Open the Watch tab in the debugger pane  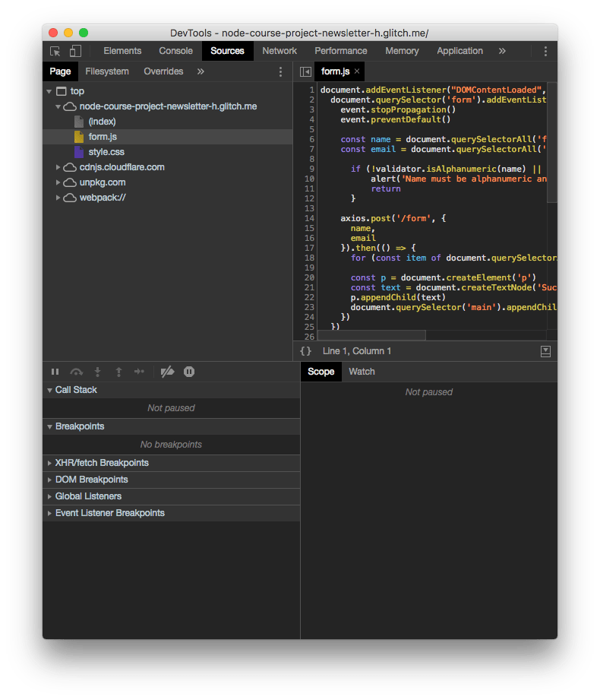(x=362, y=372)
